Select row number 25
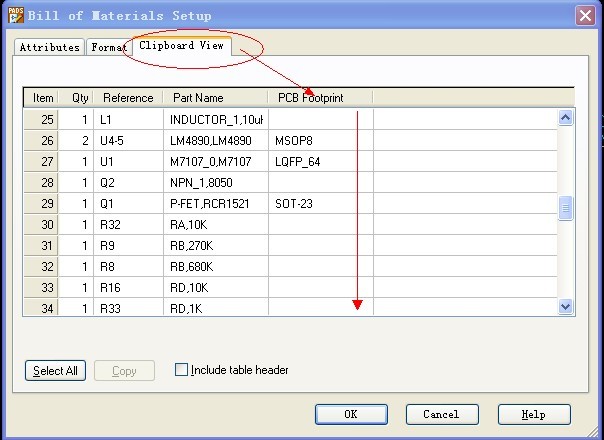 coord(41,119)
